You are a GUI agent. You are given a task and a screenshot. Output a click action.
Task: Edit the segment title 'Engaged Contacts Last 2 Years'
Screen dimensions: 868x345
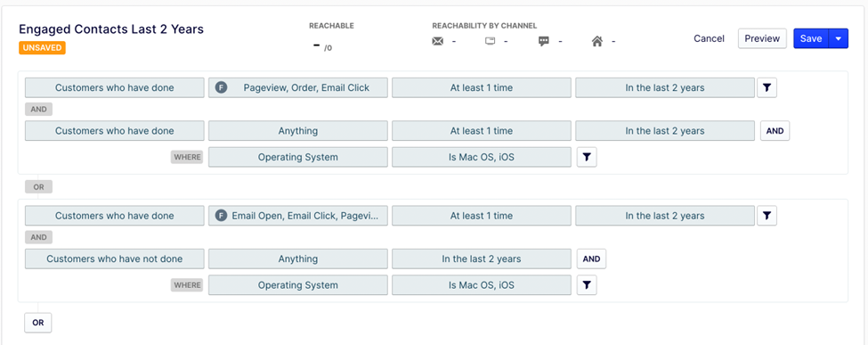pyautogui.click(x=111, y=29)
